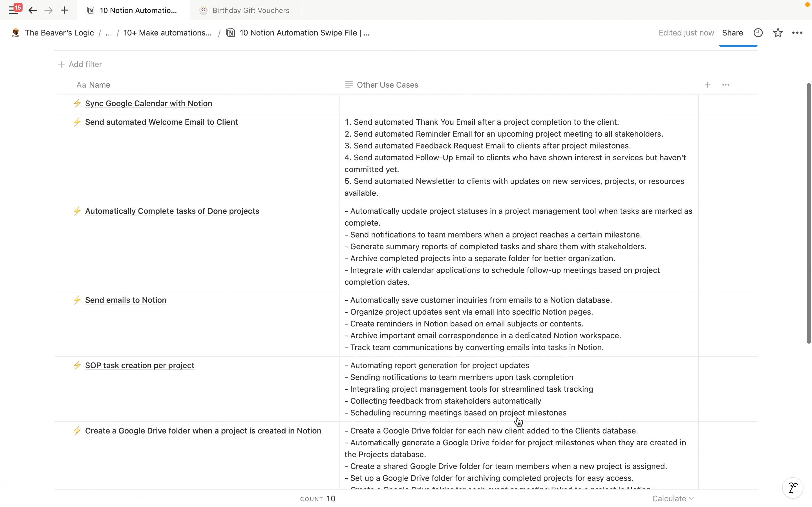812x507 pixels.
Task: Open the floating help assistant button
Action: pos(793,488)
